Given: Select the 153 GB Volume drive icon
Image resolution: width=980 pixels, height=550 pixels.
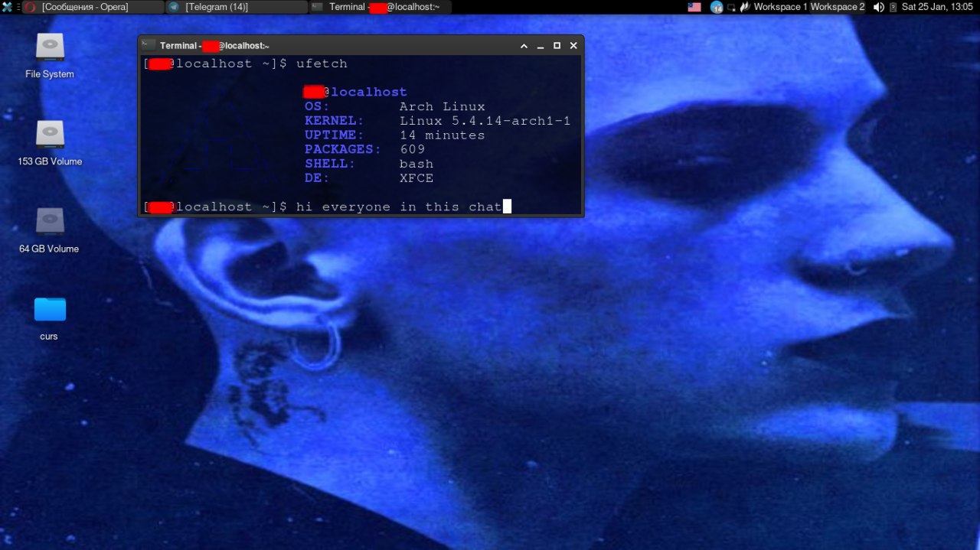Looking at the screenshot, I should pos(50,134).
